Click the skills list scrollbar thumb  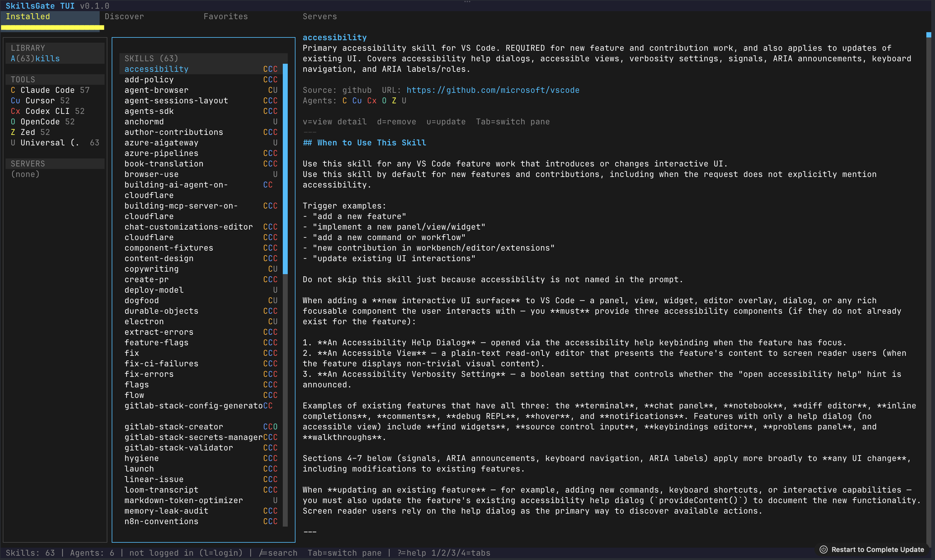pos(285,168)
